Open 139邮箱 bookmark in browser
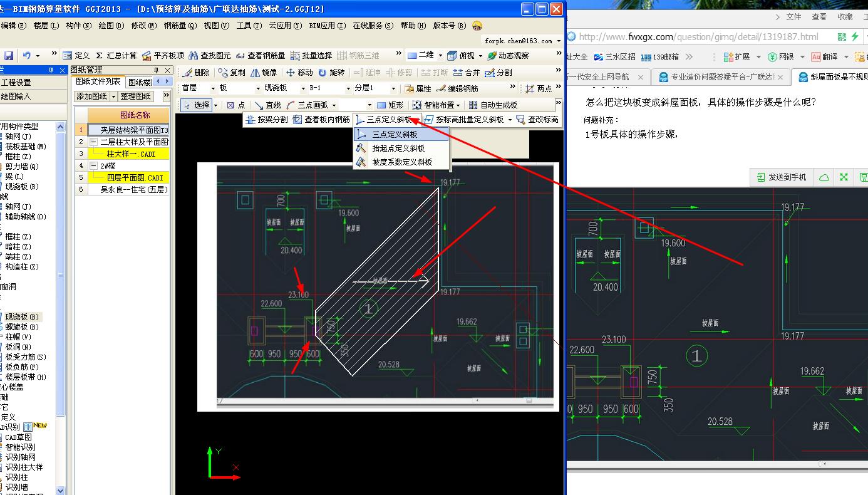 pos(659,56)
